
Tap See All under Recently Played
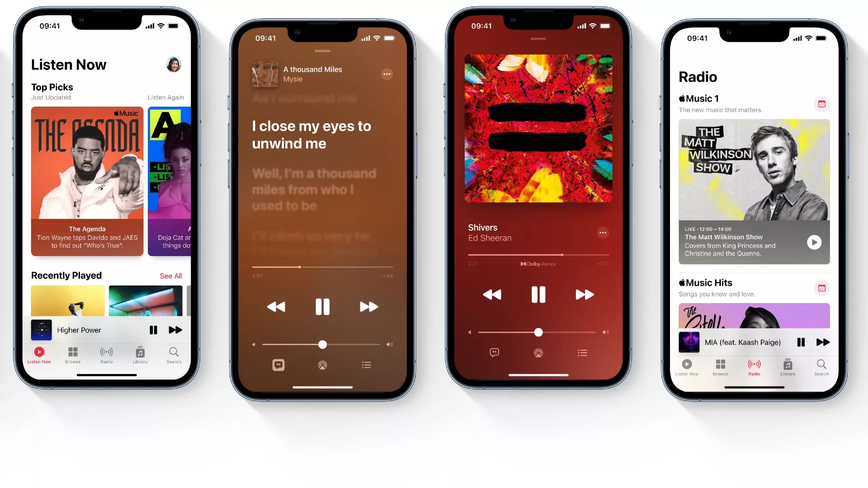coord(170,275)
